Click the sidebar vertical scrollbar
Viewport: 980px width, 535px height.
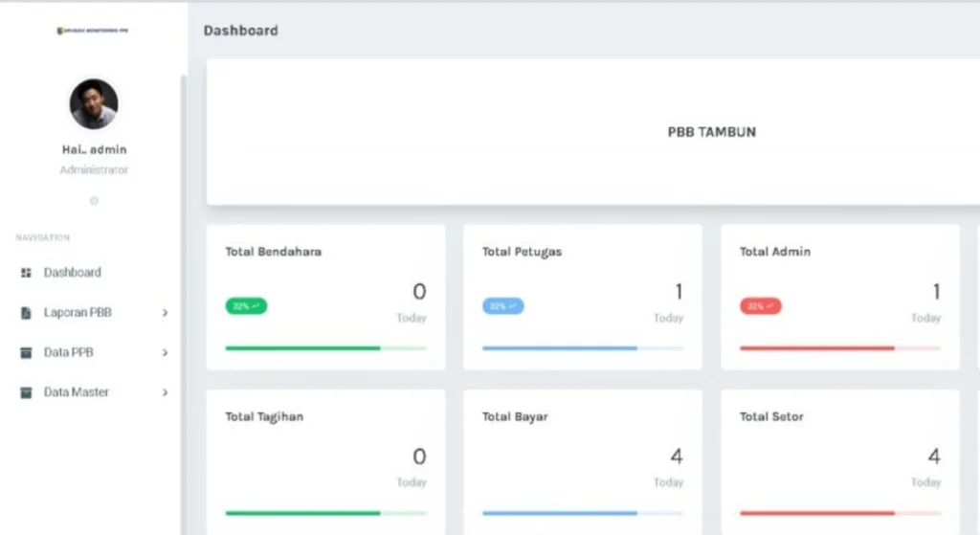pyautogui.click(x=183, y=287)
